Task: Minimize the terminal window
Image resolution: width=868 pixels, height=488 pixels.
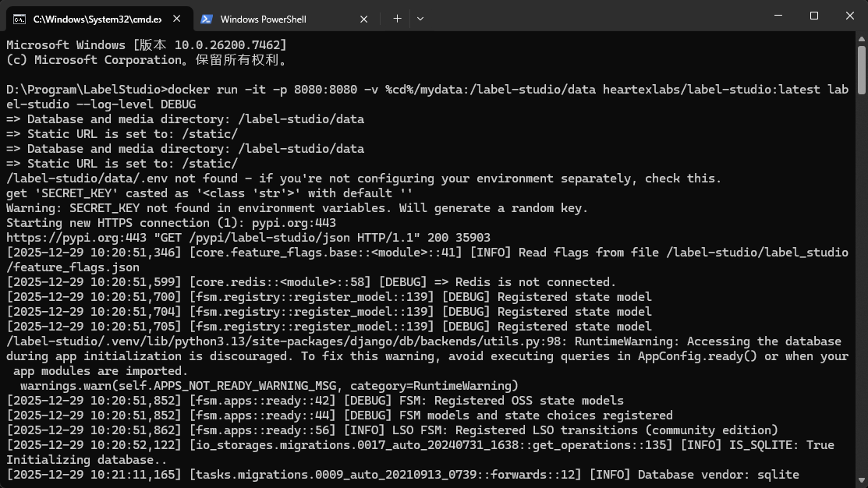Action: tap(778, 16)
